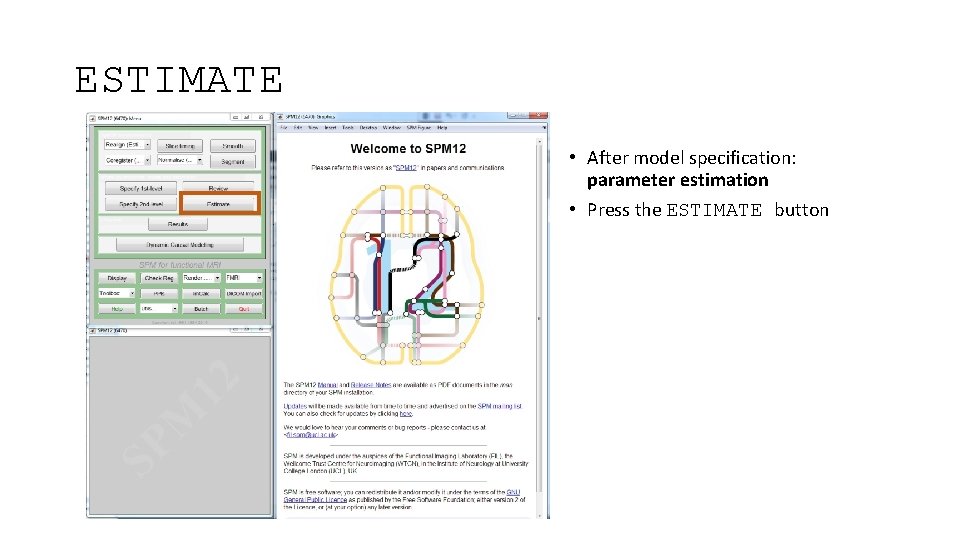Screen dimensions: 960x540
Task: Click the Display button
Action: [x=117, y=278]
